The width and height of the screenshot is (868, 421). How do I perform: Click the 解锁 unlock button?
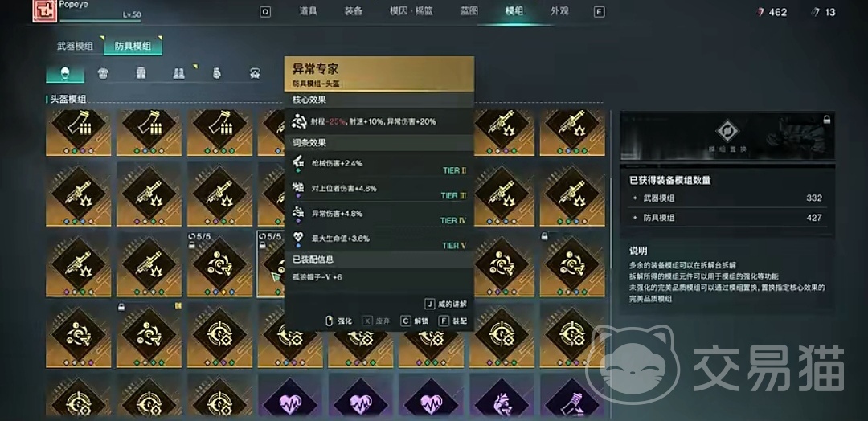(x=413, y=321)
